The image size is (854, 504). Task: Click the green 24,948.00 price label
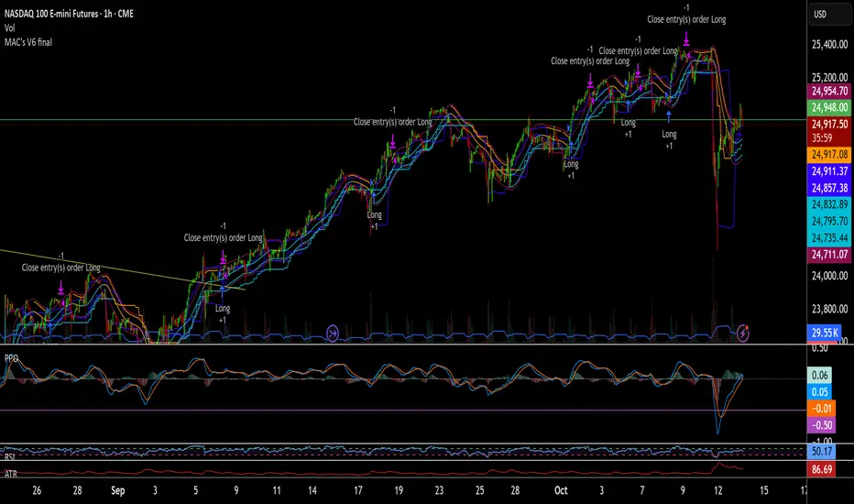click(x=829, y=107)
